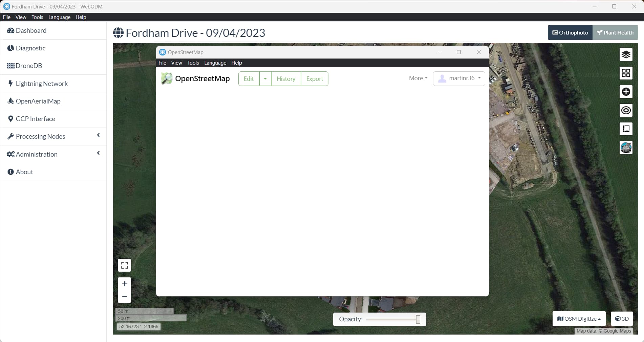Open the measurement tool
The height and width of the screenshot is (342, 644).
626,129
